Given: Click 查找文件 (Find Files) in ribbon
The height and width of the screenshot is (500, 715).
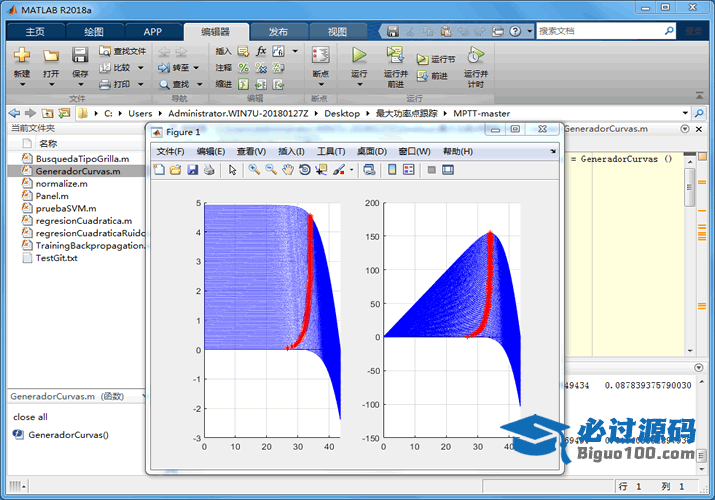Looking at the screenshot, I should tap(123, 51).
